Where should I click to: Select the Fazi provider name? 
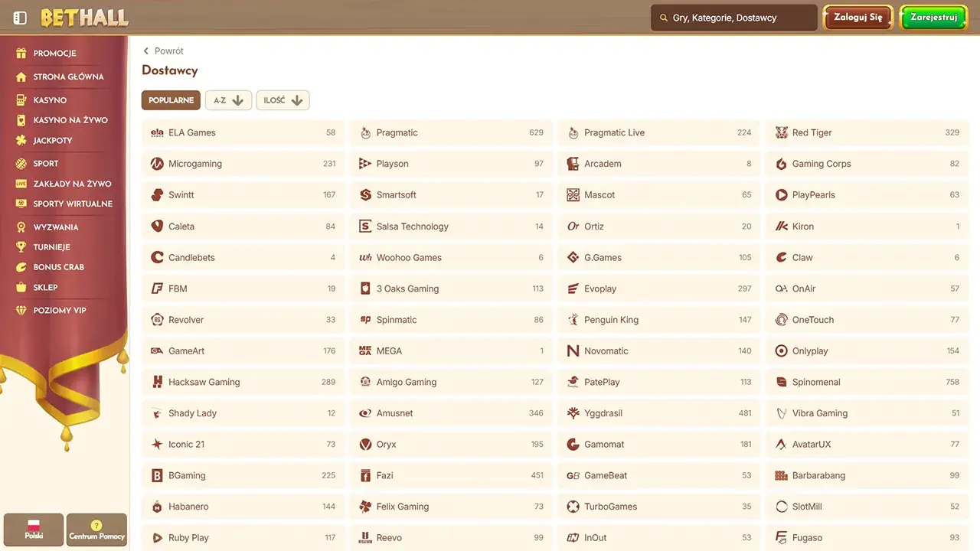pos(385,475)
